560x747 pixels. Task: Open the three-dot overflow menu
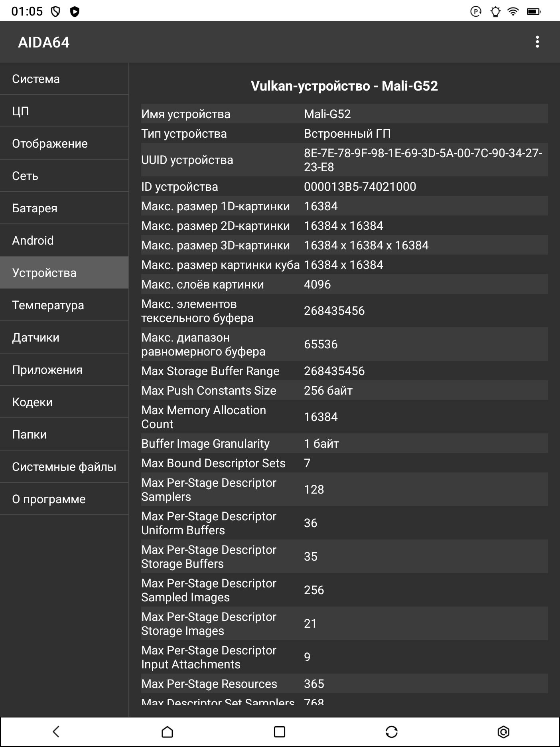tap(537, 42)
